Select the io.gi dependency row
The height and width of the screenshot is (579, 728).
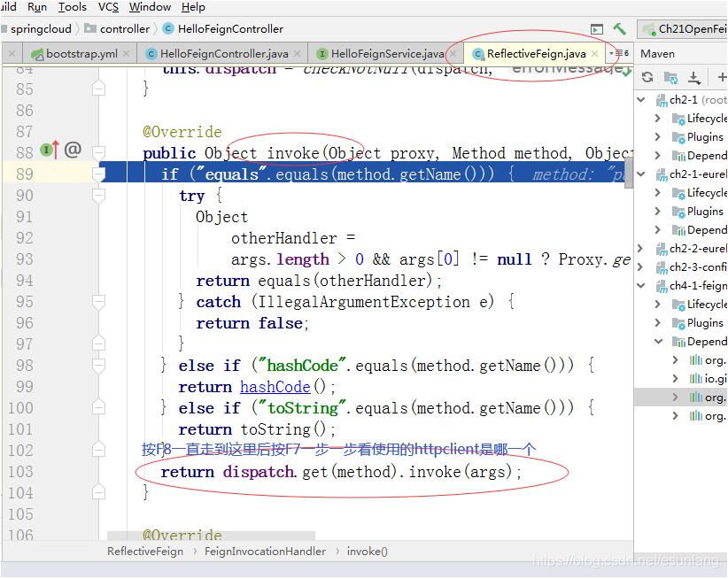pyautogui.click(x=681, y=379)
